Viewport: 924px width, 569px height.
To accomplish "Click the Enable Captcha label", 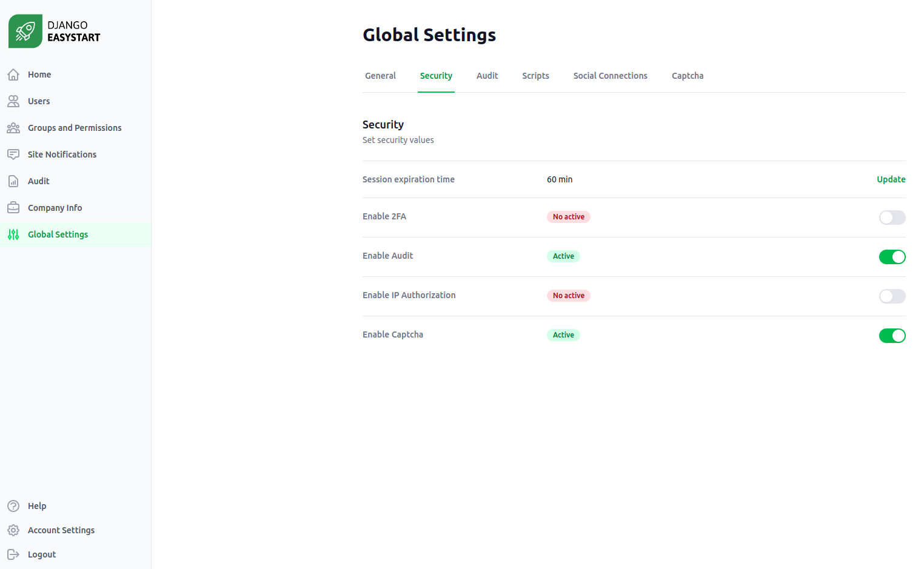I will pos(393,334).
